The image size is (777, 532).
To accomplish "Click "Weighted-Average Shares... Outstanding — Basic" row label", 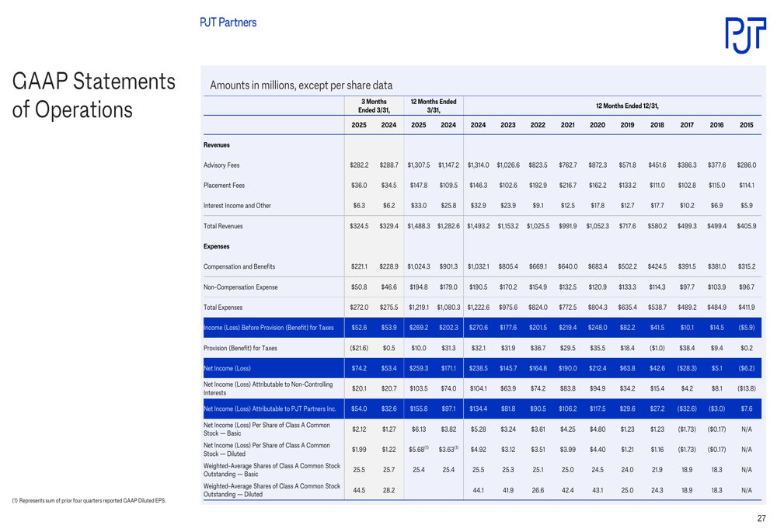I will coord(271,470).
